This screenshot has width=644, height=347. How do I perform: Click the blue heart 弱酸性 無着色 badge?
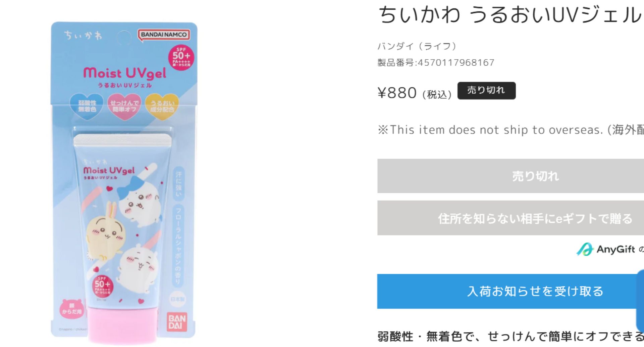coord(87,106)
